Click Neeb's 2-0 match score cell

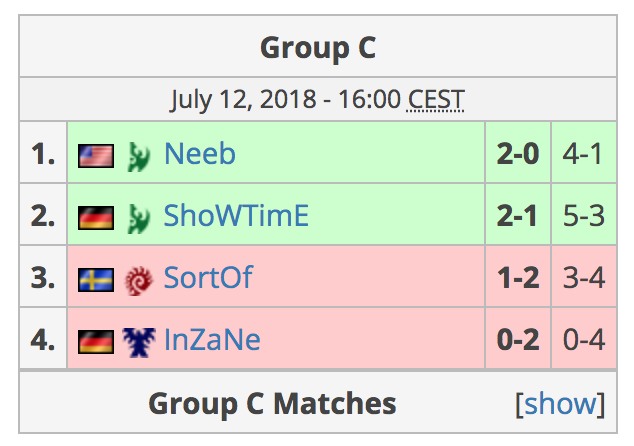(518, 152)
